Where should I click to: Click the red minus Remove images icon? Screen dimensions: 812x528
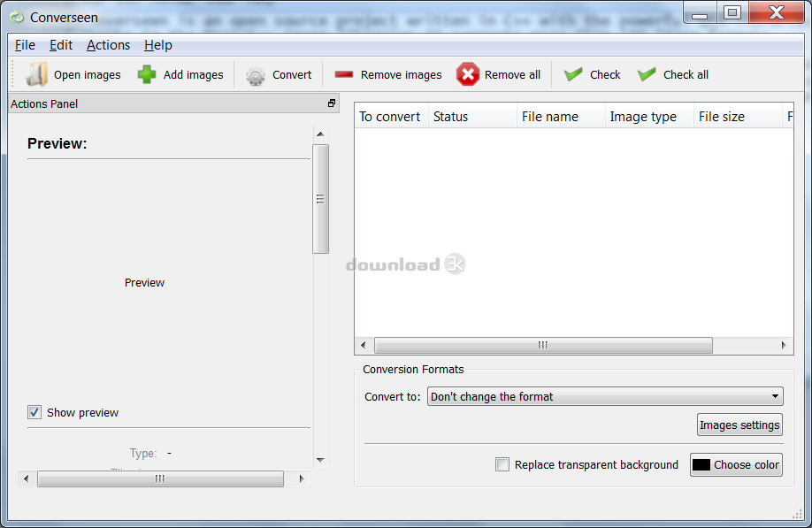344,74
